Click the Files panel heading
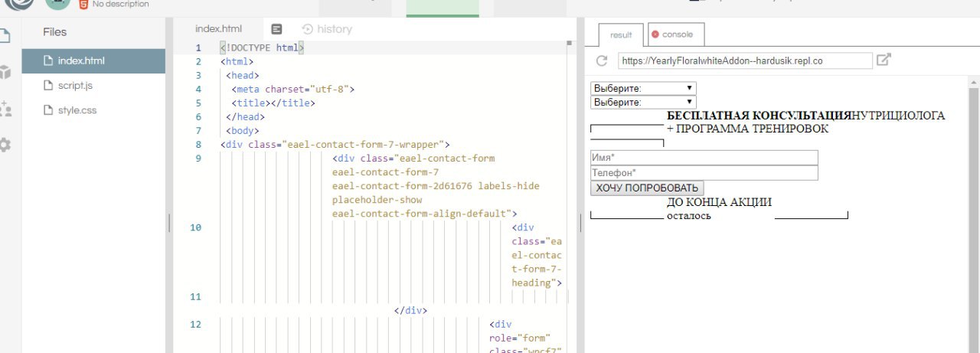This screenshot has width=980, height=353. 54,32
